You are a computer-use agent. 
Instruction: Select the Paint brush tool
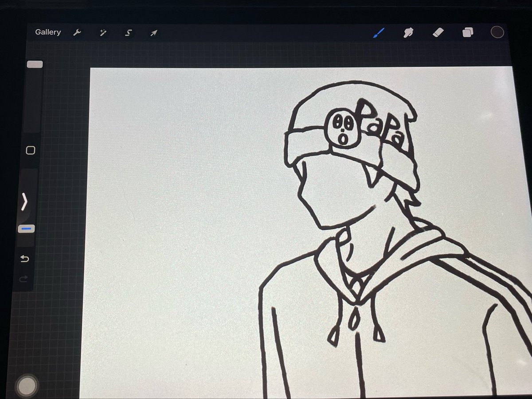pos(379,32)
